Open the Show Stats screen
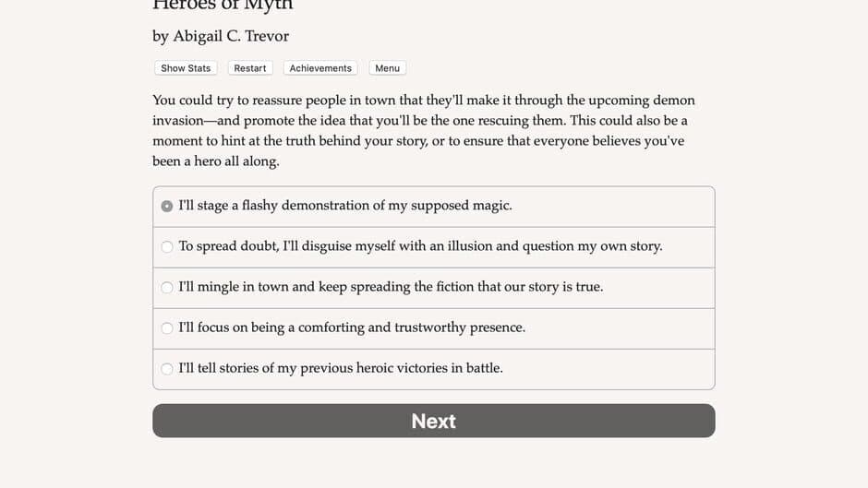The width and height of the screenshot is (868, 488). (x=186, y=68)
